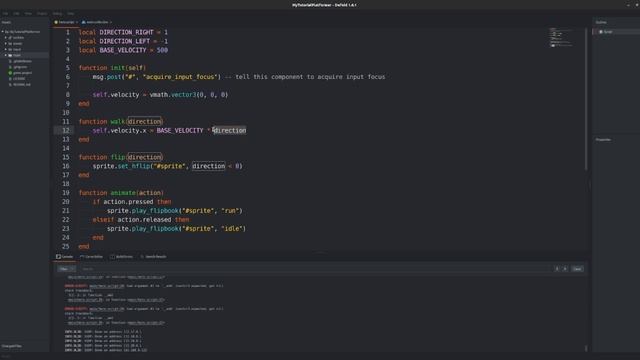Click line number 19 in gutter
The height and width of the screenshot is (360, 640).
coord(66,193)
